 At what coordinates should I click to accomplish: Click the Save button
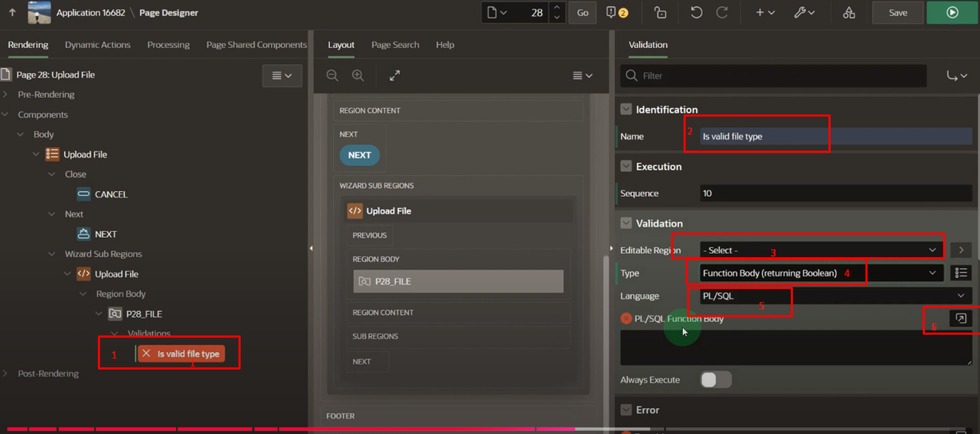pos(898,12)
